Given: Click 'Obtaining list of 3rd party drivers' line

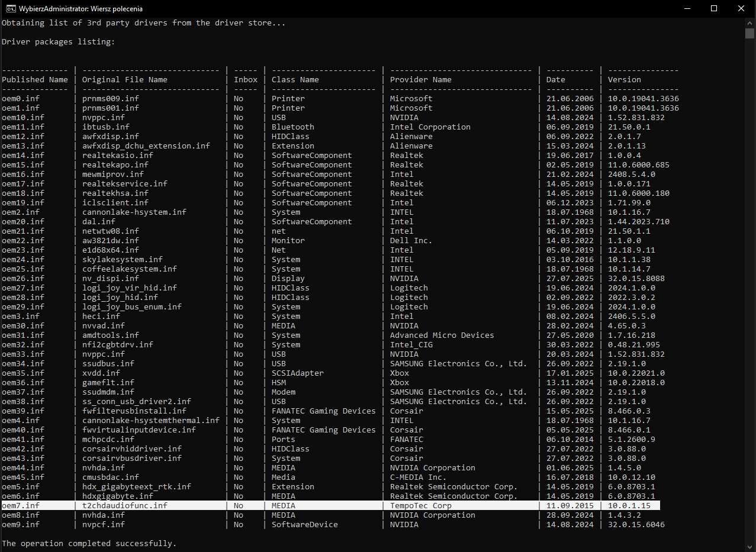Looking at the screenshot, I should click(144, 23).
